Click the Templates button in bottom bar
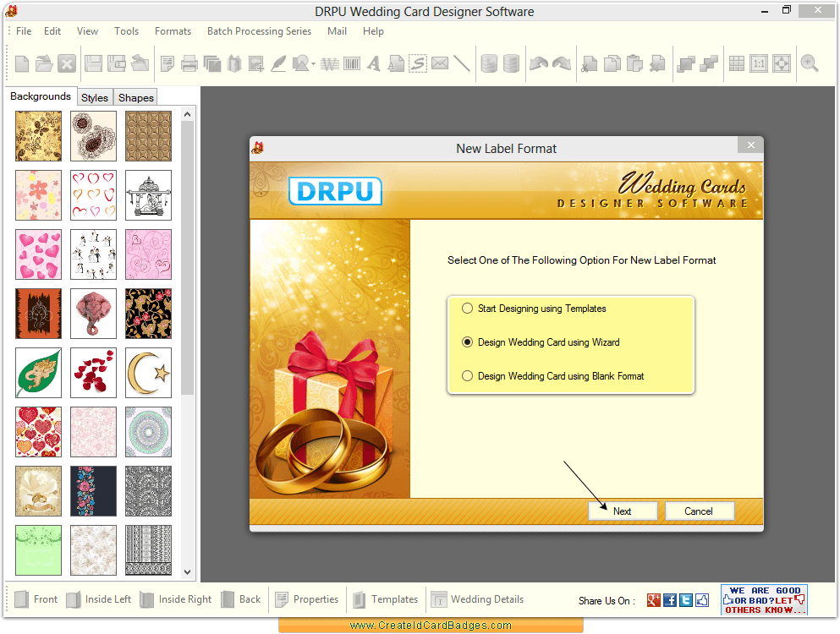This screenshot has height=634, width=840. click(385, 599)
